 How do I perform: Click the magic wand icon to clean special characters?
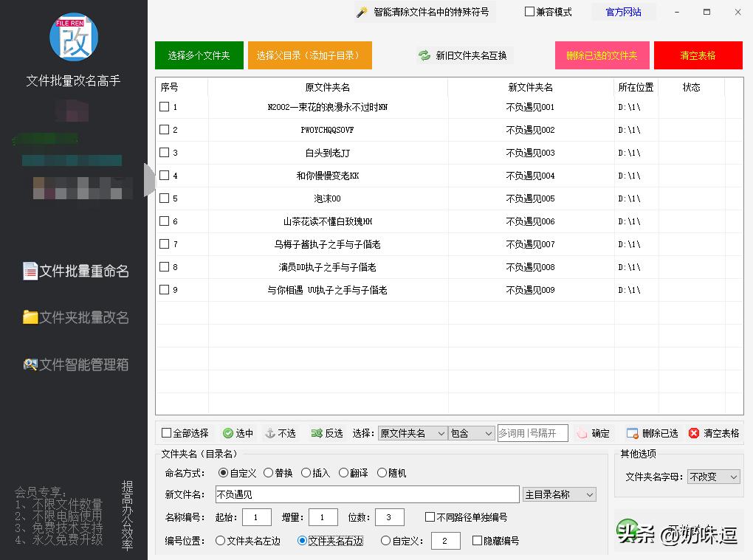tap(362, 12)
